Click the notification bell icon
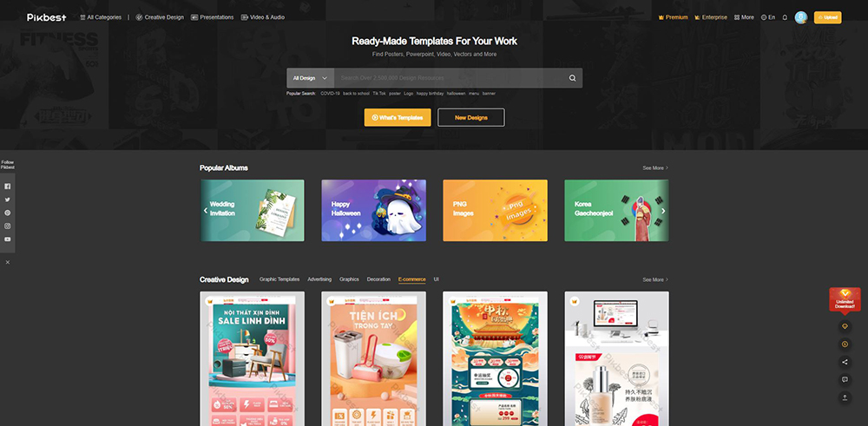868x426 pixels. [x=785, y=17]
